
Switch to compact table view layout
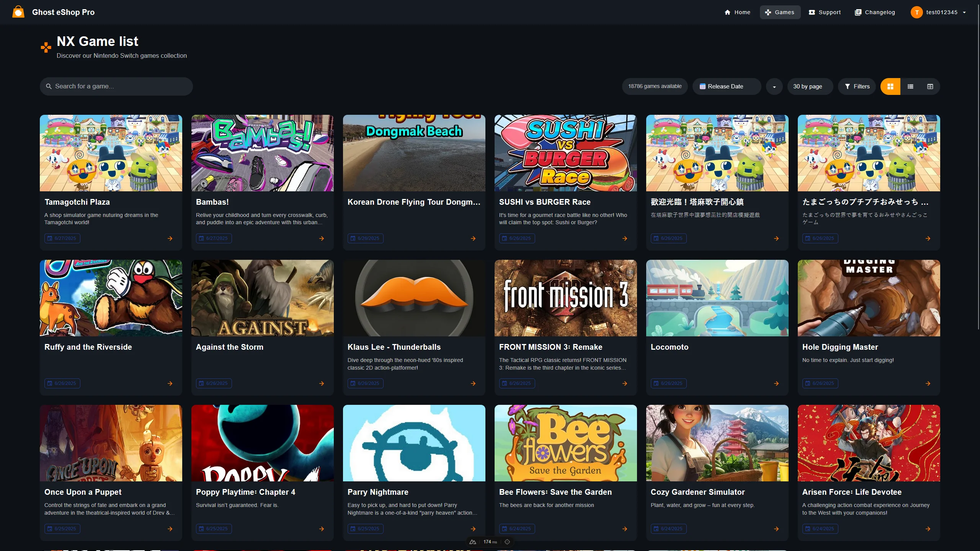930,86
